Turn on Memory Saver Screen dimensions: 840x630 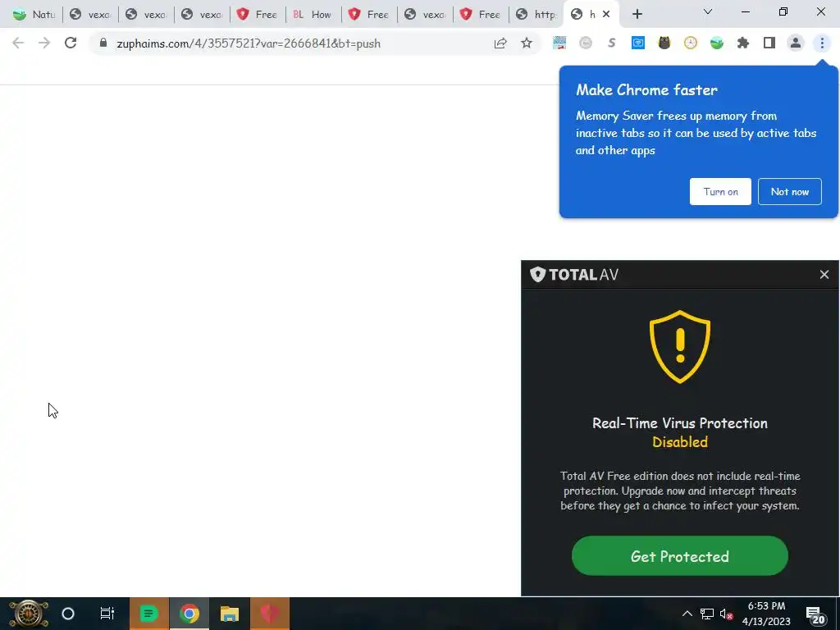click(720, 191)
